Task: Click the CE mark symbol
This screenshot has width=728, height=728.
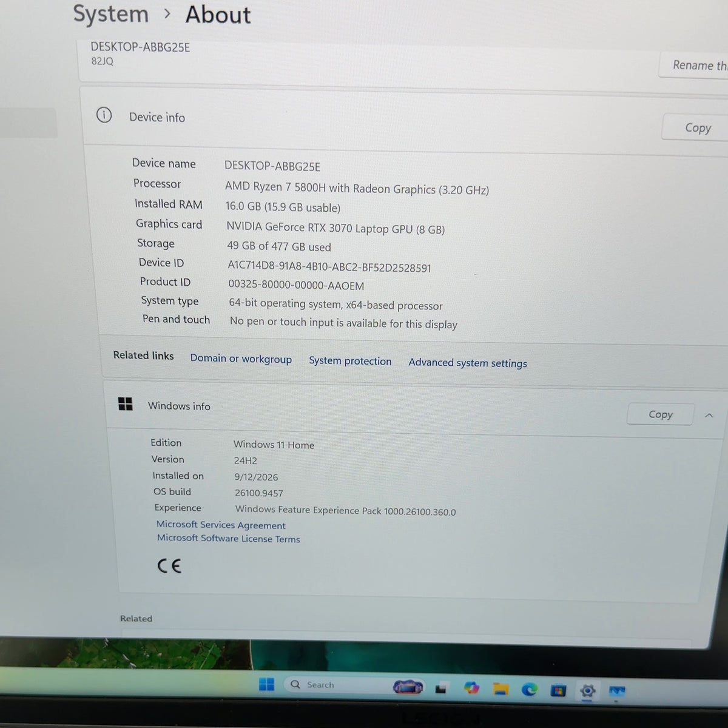Action: pyautogui.click(x=169, y=566)
